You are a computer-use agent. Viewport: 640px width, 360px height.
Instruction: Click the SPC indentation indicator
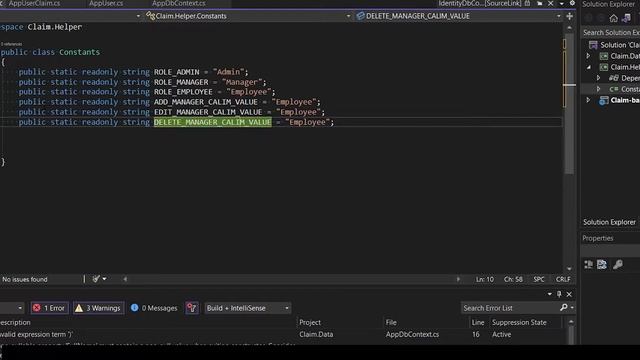click(x=539, y=279)
